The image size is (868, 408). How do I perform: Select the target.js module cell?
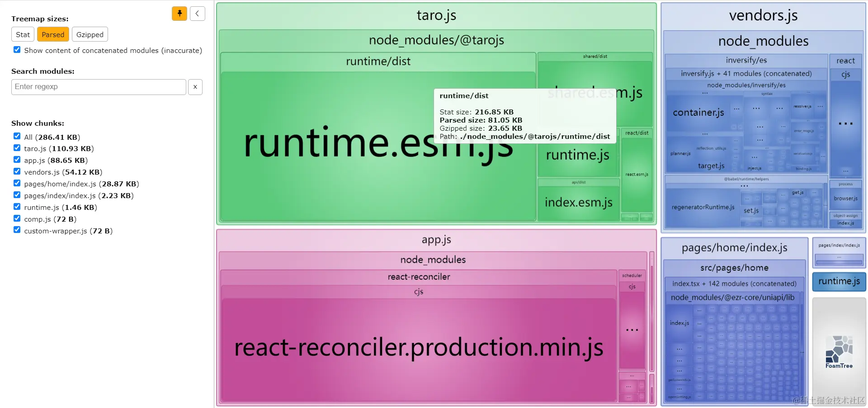pos(711,166)
